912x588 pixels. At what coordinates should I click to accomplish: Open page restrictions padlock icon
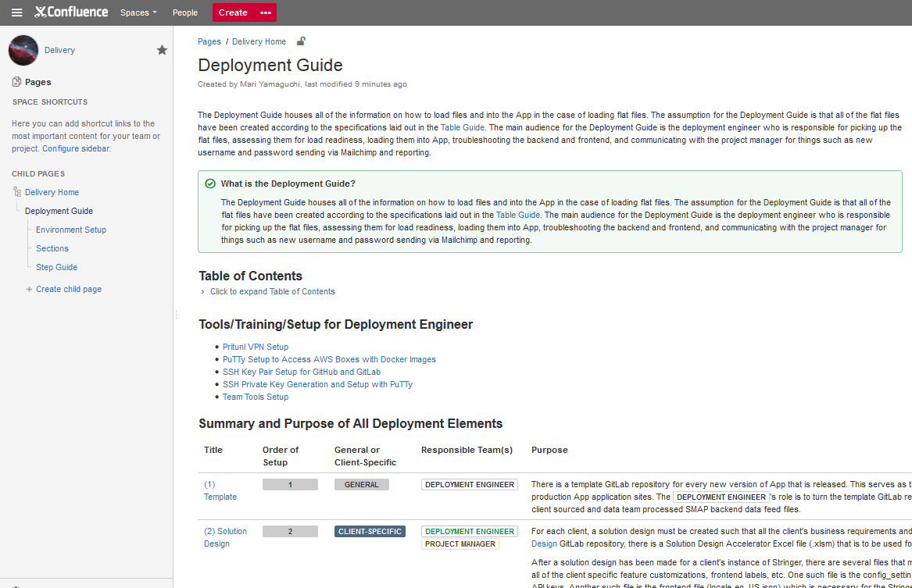pyautogui.click(x=301, y=41)
